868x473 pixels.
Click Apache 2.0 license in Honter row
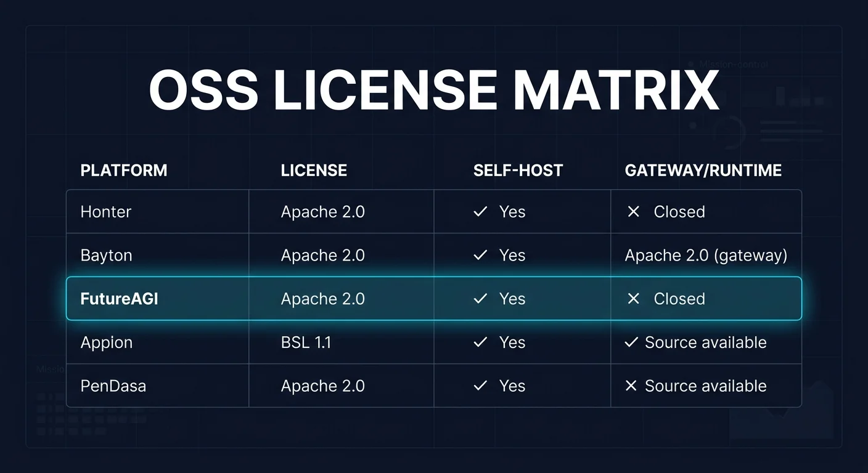(x=323, y=212)
